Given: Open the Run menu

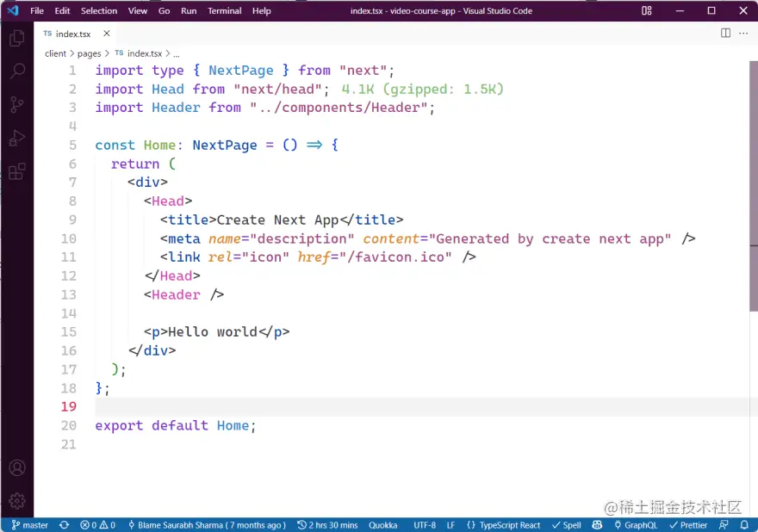Looking at the screenshot, I should [189, 10].
